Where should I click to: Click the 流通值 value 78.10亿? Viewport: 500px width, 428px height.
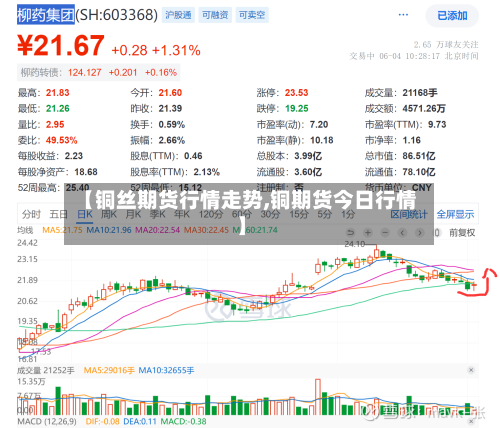click(x=419, y=172)
